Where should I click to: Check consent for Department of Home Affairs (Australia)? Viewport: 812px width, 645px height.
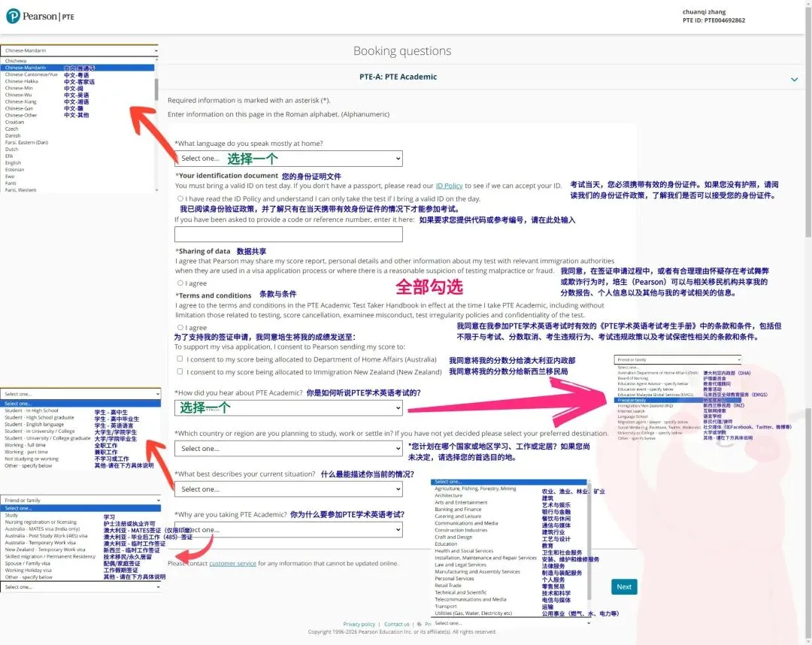click(x=180, y=359)
